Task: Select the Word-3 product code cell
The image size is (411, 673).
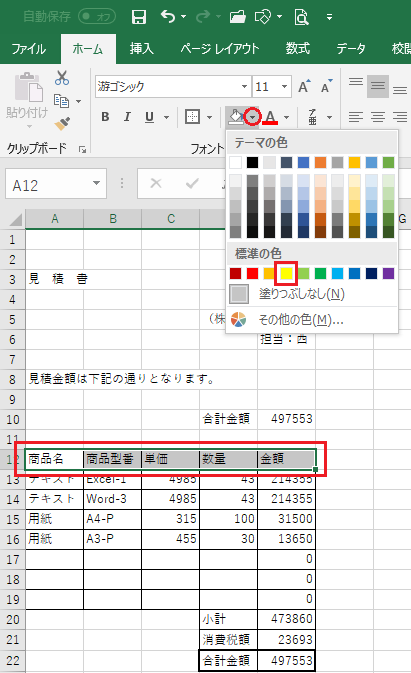Action: pos(112,499)
